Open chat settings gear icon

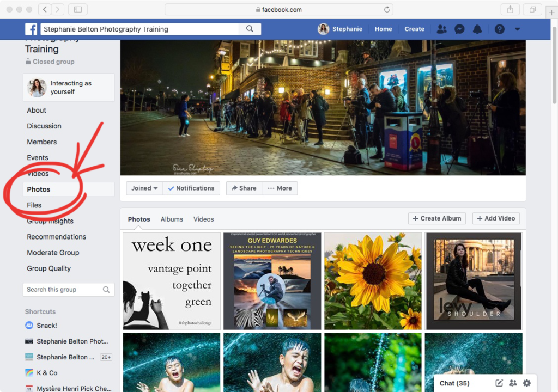pos(527,383)
